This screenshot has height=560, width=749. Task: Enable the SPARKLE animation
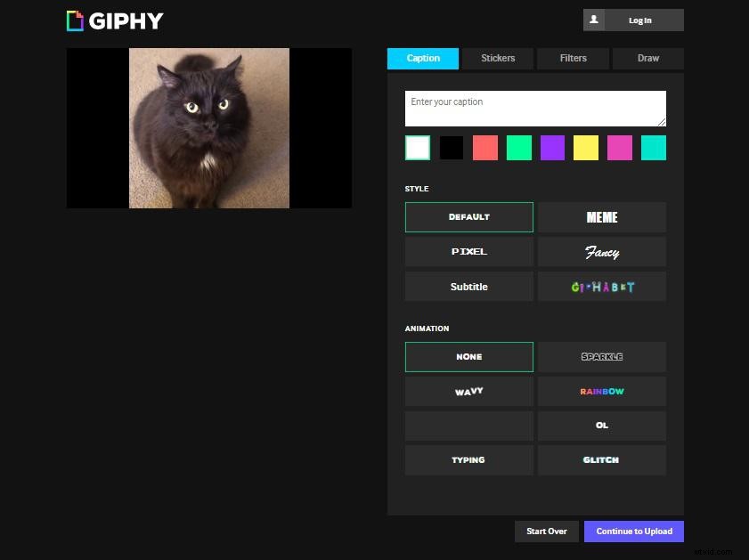coord(602,356)
